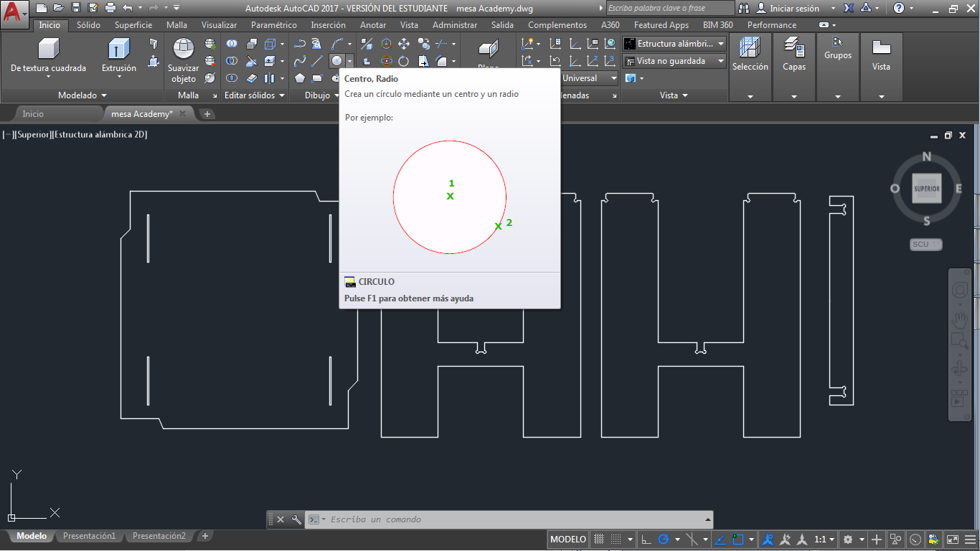Switch to the Superficie ribbon tab
980x551 pixels.
[133, 25]
